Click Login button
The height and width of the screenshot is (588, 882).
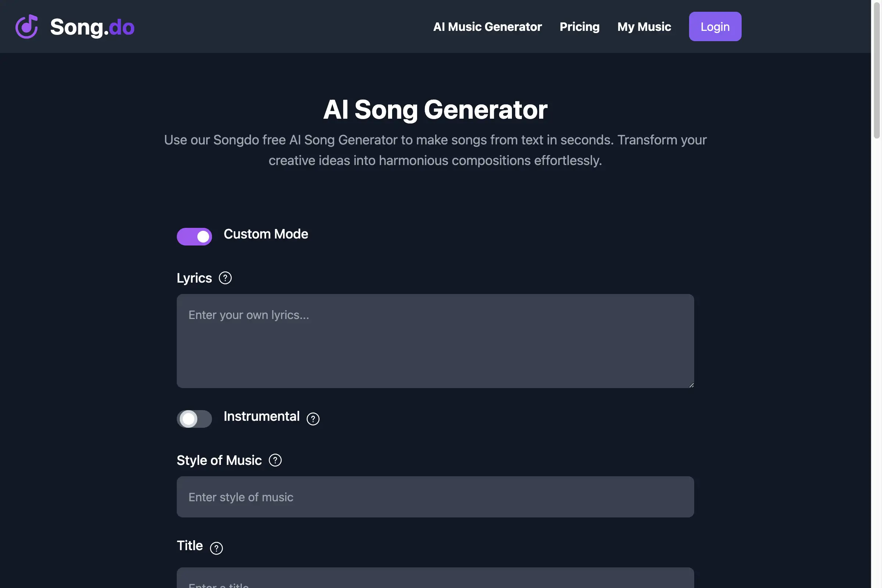tap(715, 26)
